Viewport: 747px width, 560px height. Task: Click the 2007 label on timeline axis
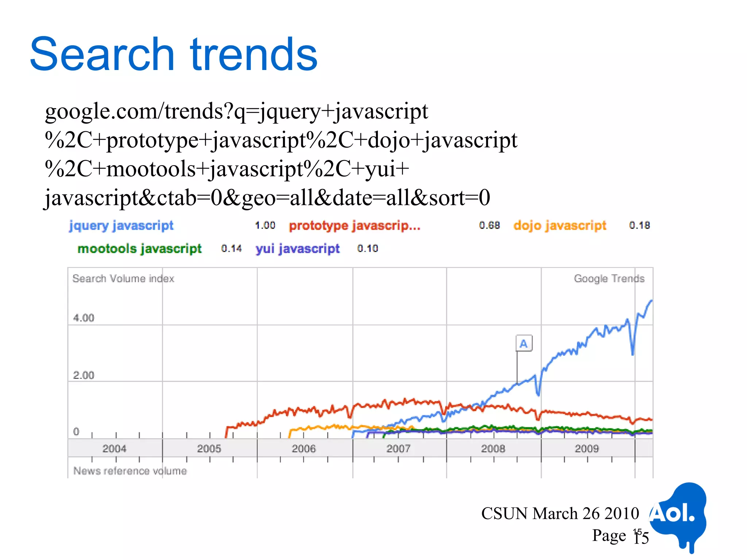(x=398, y=448)
